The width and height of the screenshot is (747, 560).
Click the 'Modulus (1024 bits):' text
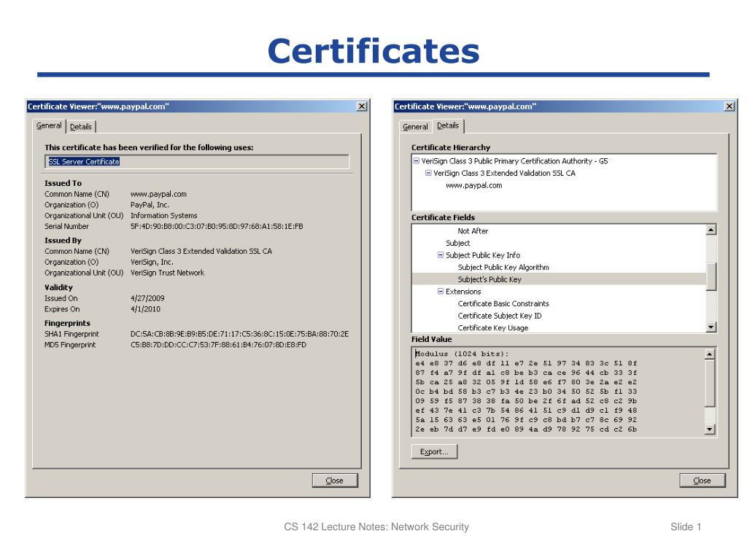tap(462, 354)
